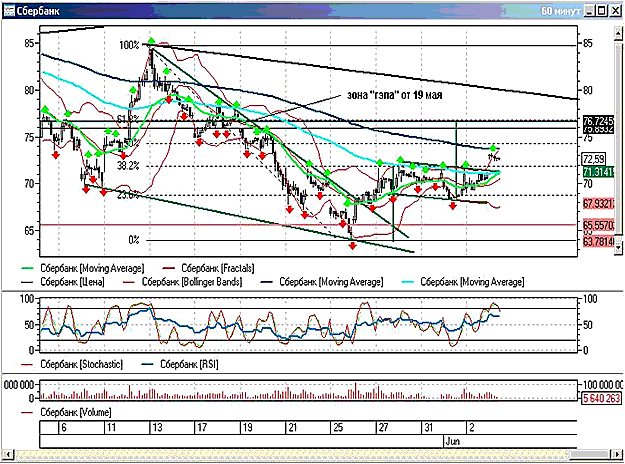Select the Bollinger Bands legend entry
Image resolution: width=625 pixels, height=464 pixels.
tap(183, 282)
